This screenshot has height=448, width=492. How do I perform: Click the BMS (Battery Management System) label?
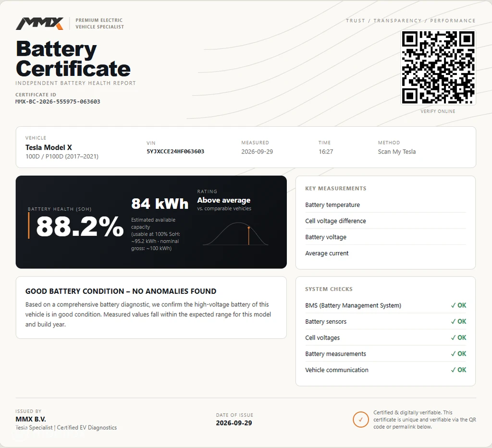pyautogui.click(x=353, y=305)
